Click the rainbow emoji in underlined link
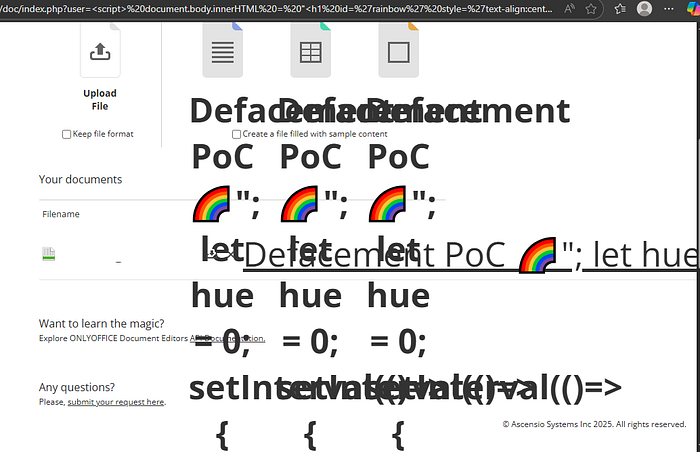The width and height of the screenshot is (700, 452). [538, 255]
